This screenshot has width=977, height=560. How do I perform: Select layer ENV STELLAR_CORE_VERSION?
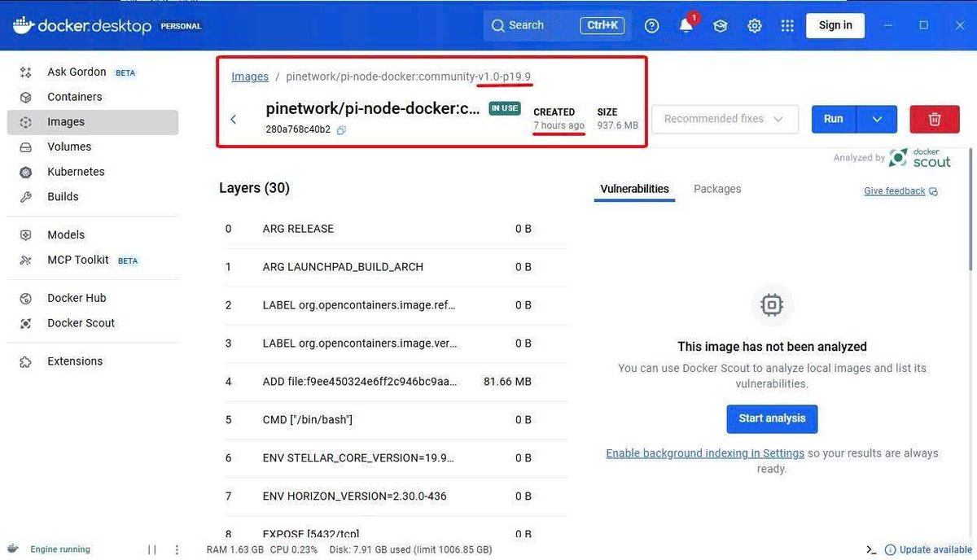(393, 458)
